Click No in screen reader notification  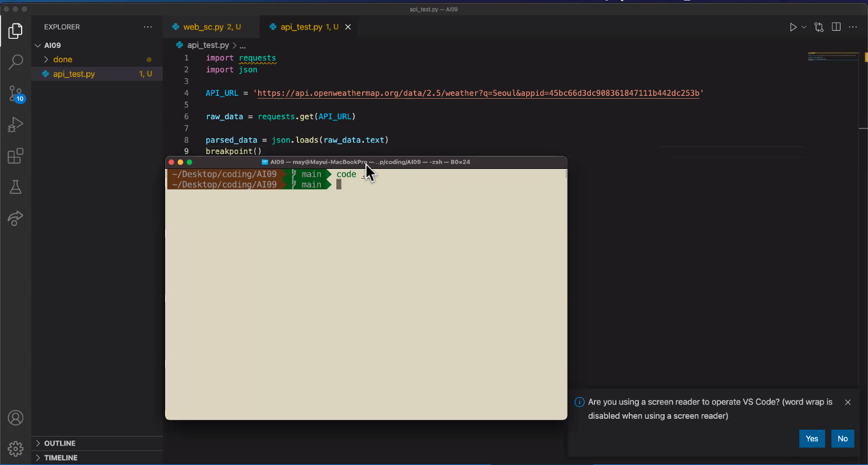coord(843,439)
